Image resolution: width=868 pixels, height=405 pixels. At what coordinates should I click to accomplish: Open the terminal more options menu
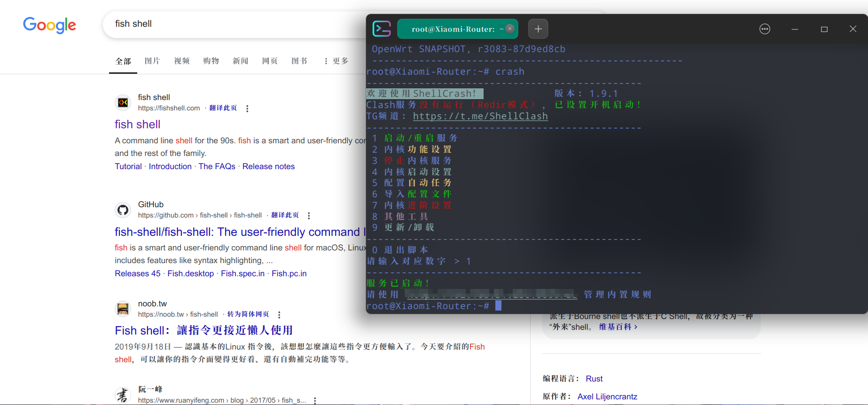click(x=765, y=29)
